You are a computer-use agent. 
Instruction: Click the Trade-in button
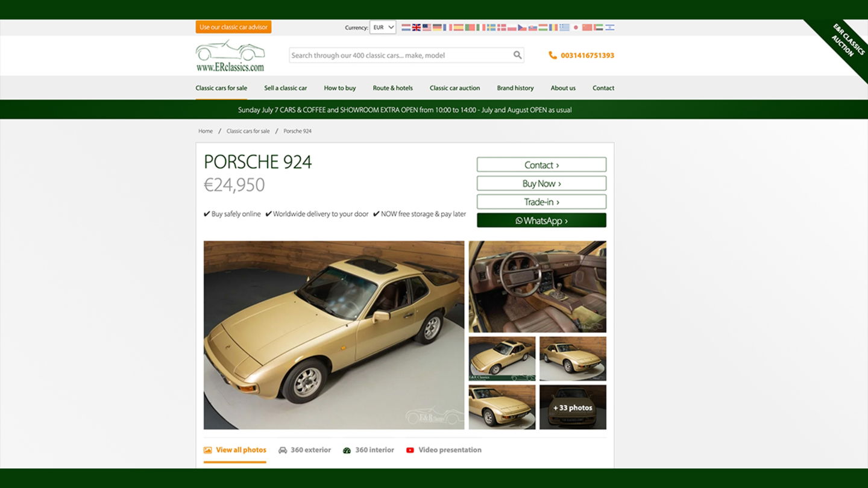(541, 202)
